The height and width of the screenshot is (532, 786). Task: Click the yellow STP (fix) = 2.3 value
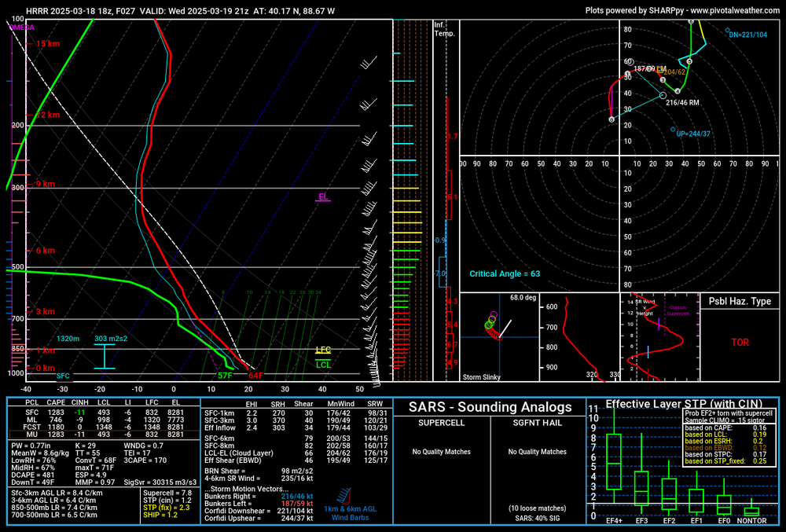(x=165, y=506)
